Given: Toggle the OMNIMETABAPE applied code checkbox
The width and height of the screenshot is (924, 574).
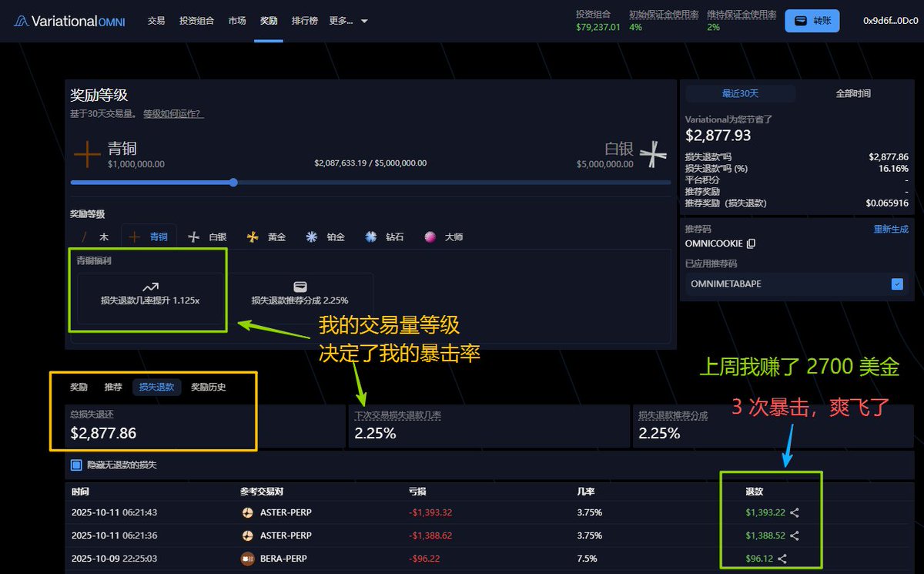Looking at the screenshot, I should click(x=897, y=284).
